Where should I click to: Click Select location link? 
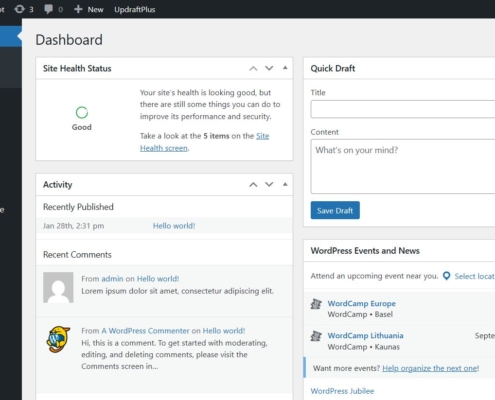[x=475, y=276]
